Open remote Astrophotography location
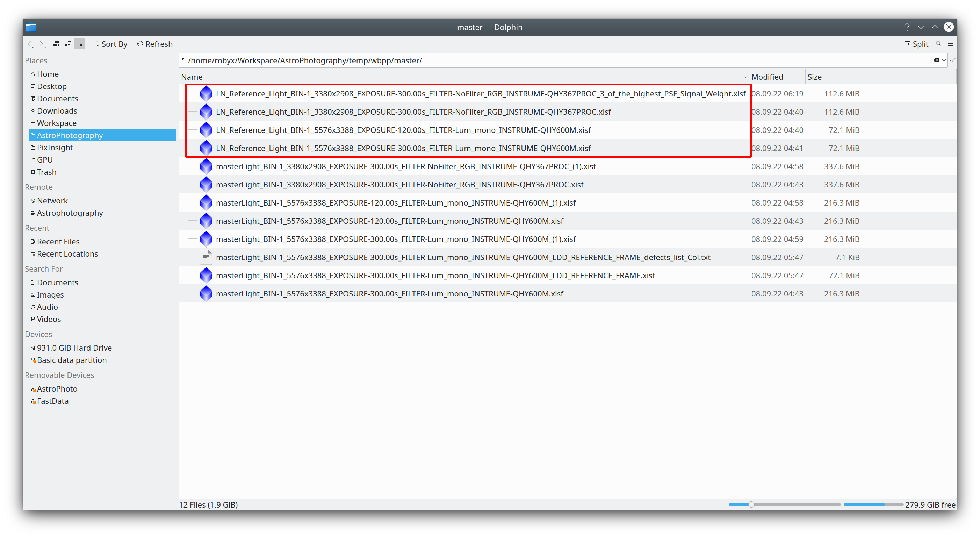Viewport: 980px width, 537px height. tap(70, 213)
